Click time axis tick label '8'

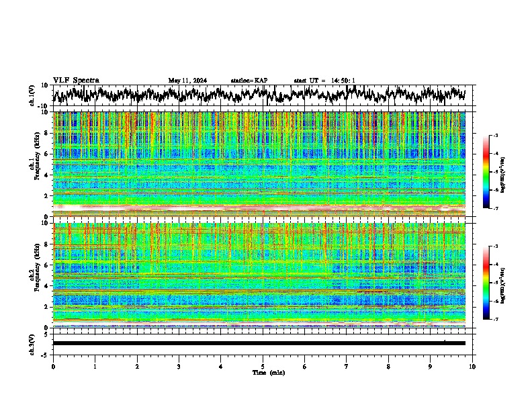tap(388, 367)
